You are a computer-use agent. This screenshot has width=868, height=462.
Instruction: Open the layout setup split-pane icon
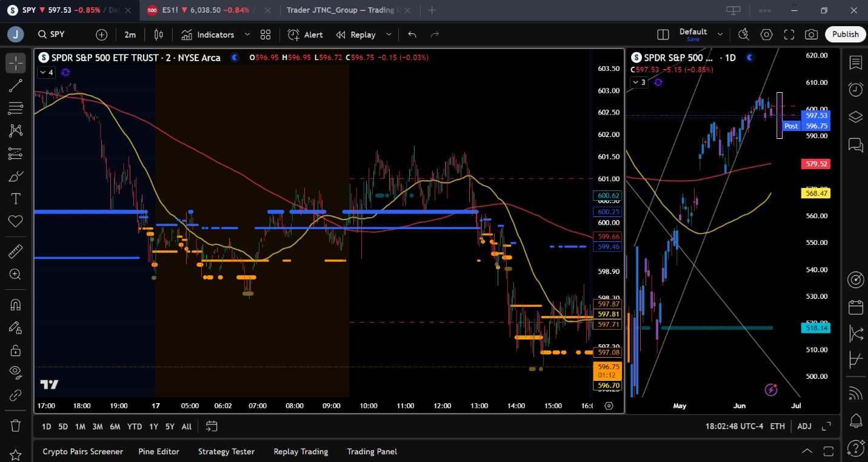[663, 35]
